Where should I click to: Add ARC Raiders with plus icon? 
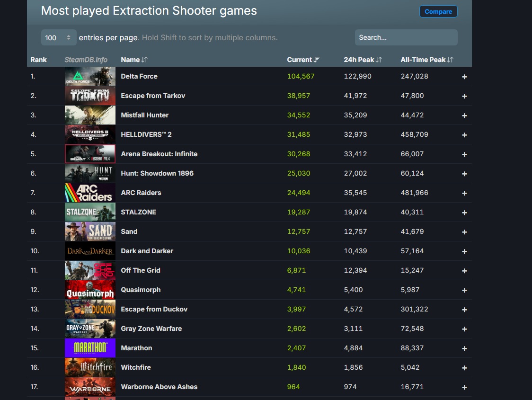click(x=464, y=193)
